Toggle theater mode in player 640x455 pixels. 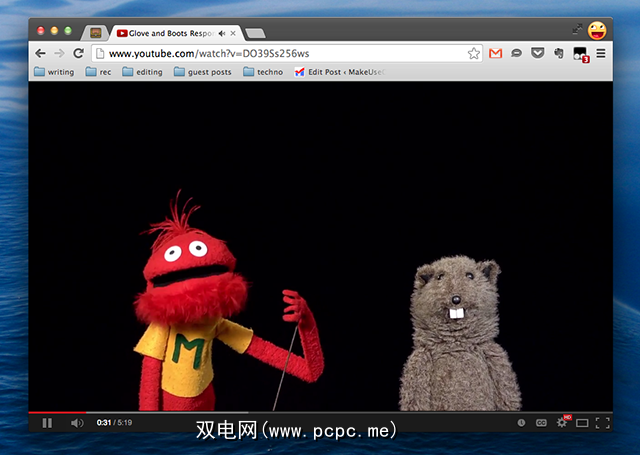point(582,423)
